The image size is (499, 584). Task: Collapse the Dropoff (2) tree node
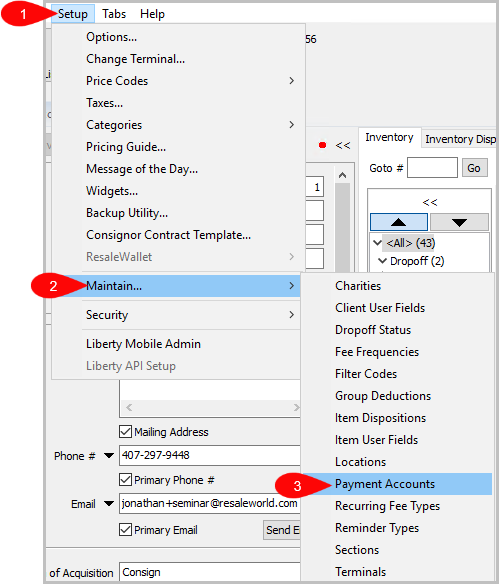pyautogui.click(x=382, y=261)
